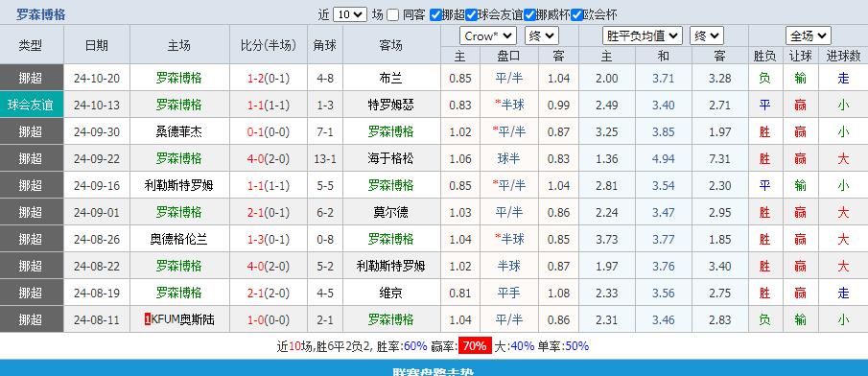Click the 走 result in the 维京 row
This screenshot has height=376, width=868.
[843, 293]
